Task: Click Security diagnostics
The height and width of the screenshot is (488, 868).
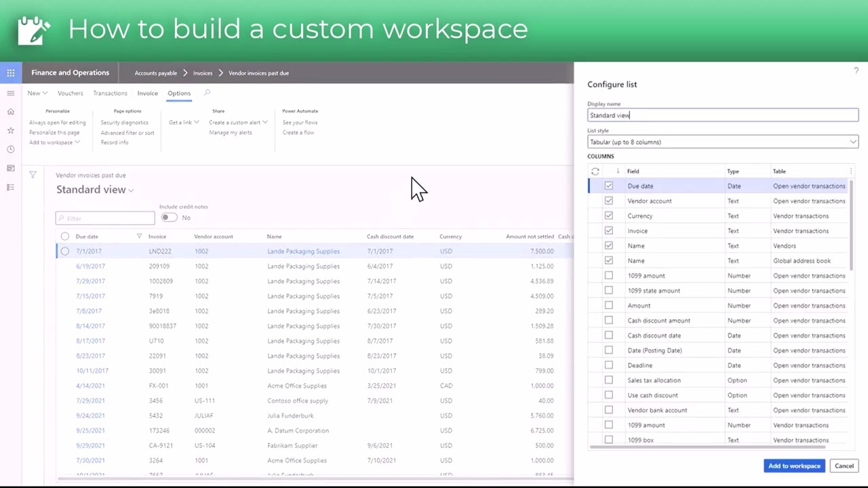Action: pyautogui.click(x=124, y=123)
